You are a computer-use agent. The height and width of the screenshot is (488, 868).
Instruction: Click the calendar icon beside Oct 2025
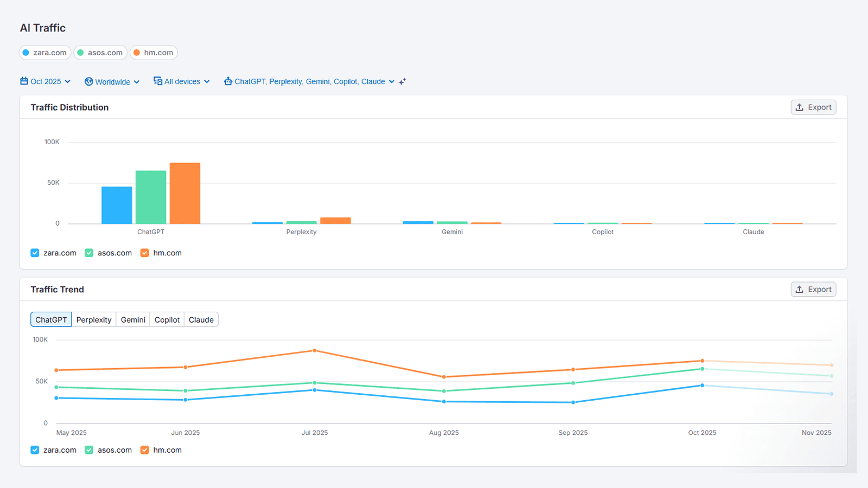coord(24,81)
